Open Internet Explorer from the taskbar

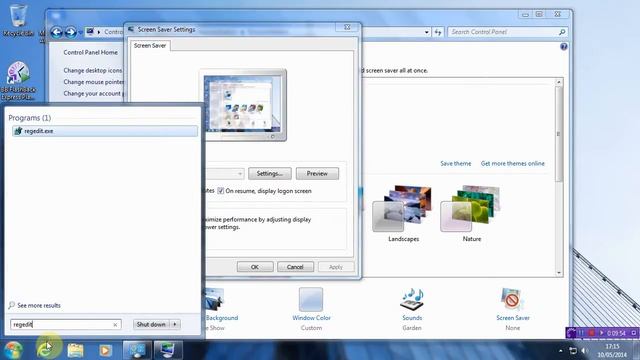pyautogui.click(x=44, y=350)
